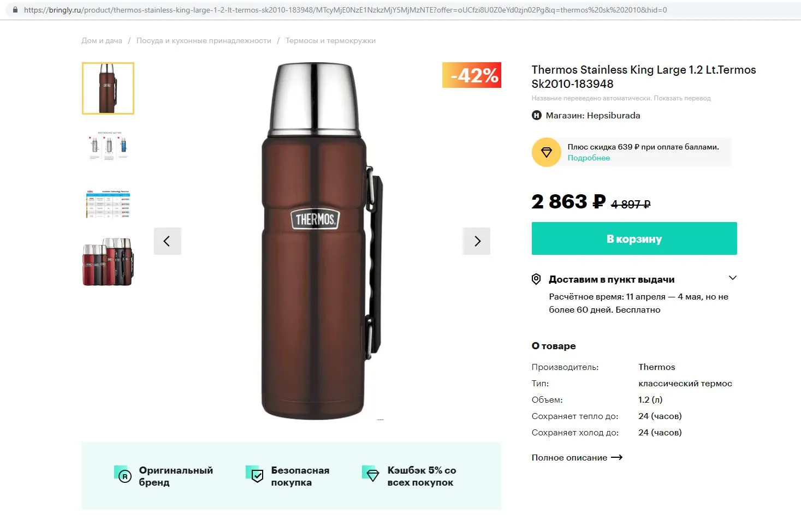Show the previous product image

[x=168, y=241]
